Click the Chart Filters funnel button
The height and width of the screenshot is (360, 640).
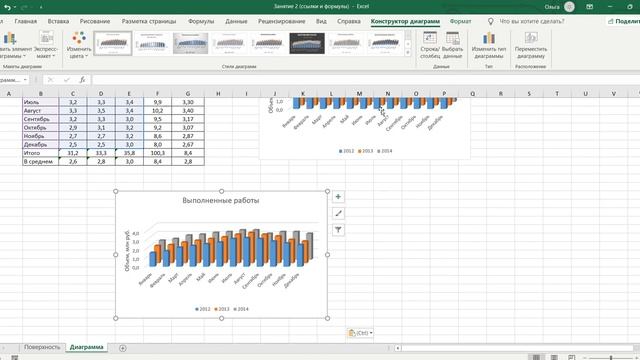point(338,230)
